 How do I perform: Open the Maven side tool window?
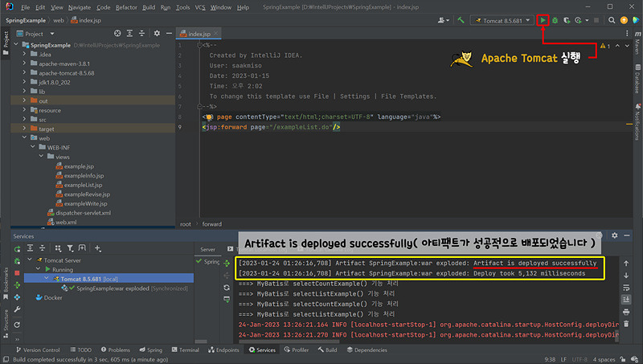click(x=637, y=43)
